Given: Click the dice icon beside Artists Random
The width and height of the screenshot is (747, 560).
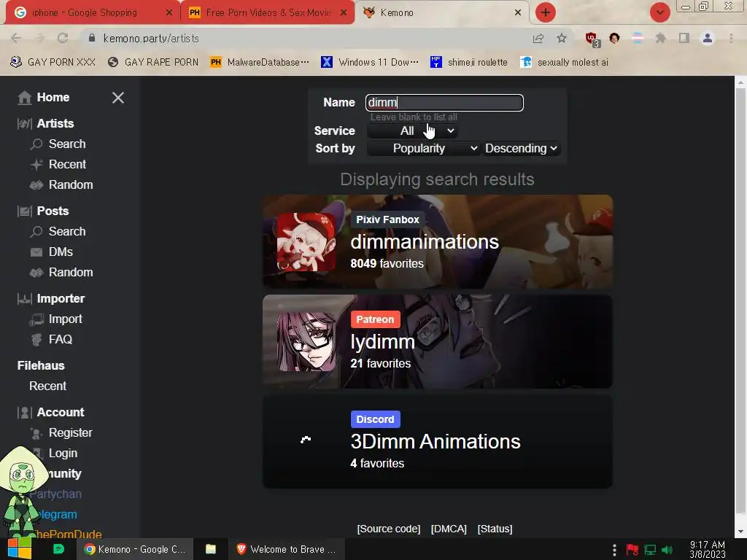Looking at the screenshot, I should [x=36, y=185].
